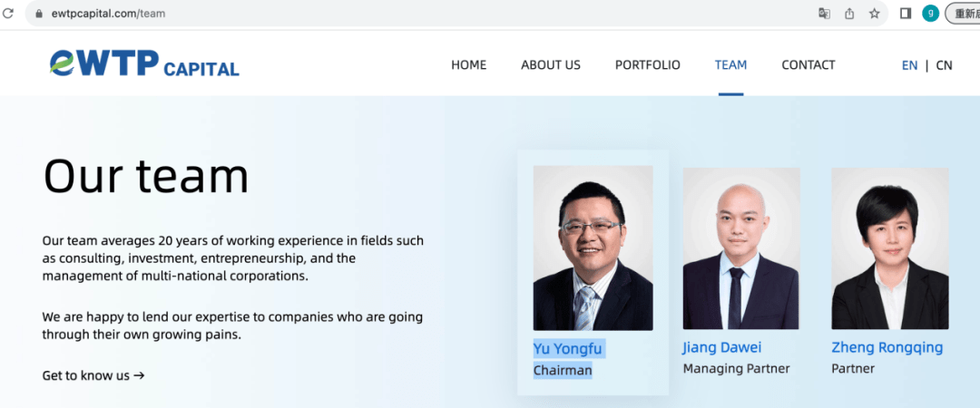This screenshot has width=980, height=408.
Task: Switch language to EN
Action: [909, 65]
